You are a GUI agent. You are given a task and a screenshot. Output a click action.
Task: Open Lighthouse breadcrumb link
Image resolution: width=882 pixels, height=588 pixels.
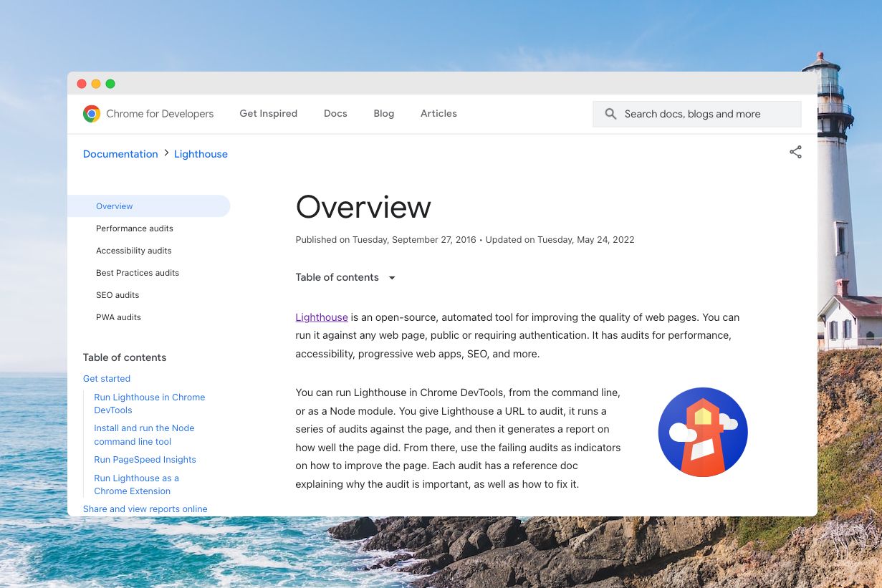click(x=201, y=154)
